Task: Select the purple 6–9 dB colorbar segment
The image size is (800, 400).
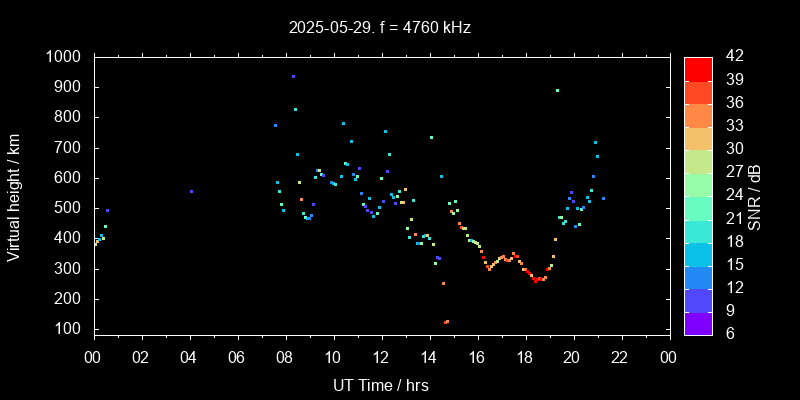Action: coord(698,322)
